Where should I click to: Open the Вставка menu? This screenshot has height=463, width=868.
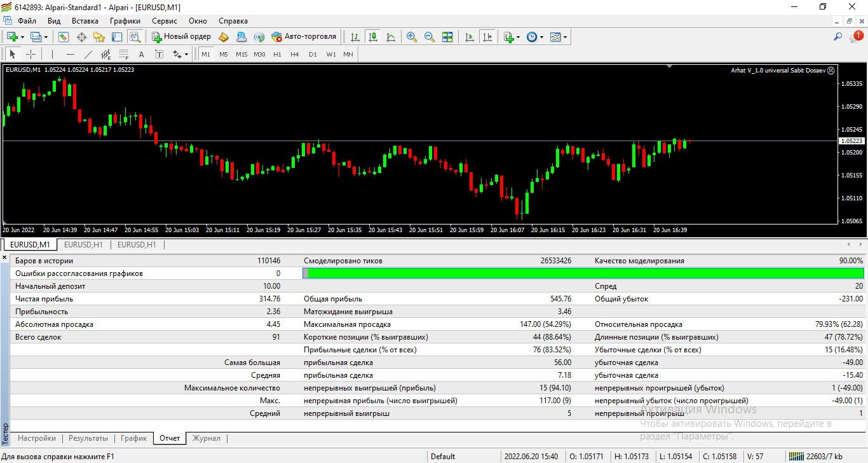point(85,21)
